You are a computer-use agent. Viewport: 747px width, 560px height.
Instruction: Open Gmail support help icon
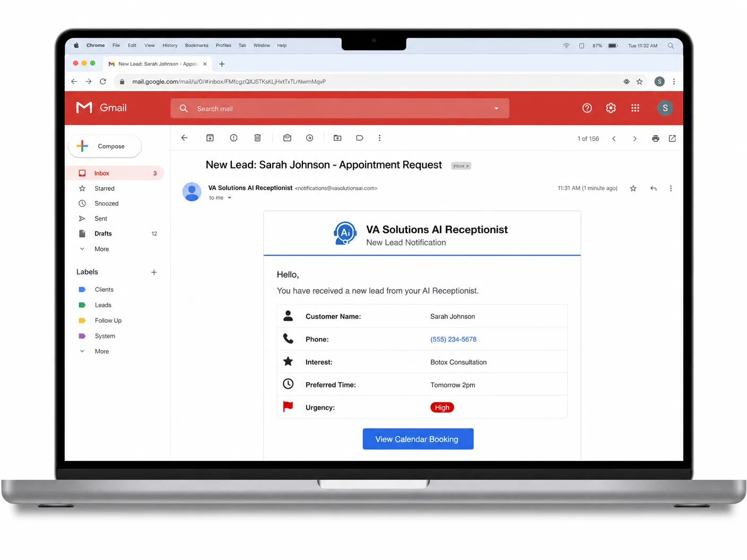pyautogui.click(x=587, y=108)
